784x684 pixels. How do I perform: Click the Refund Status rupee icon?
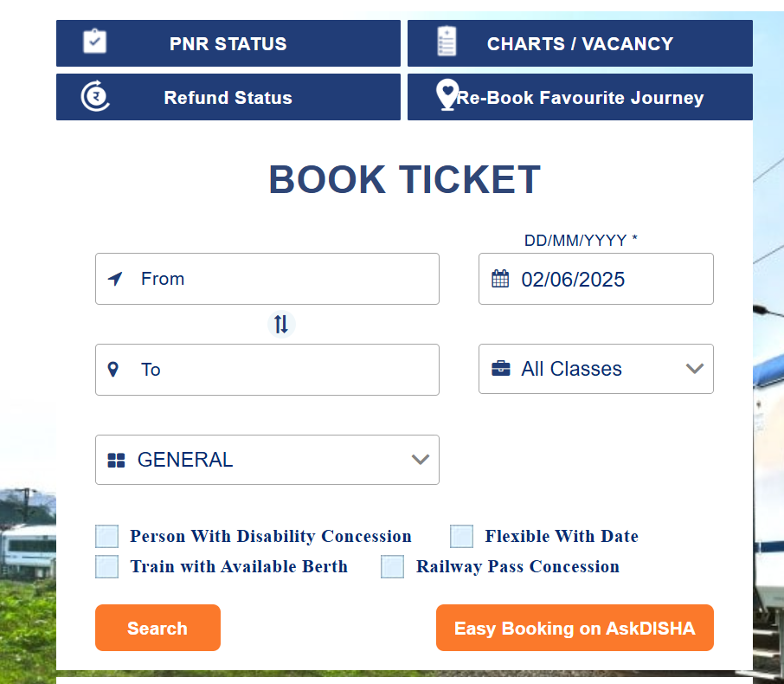(x=95, y=96)
